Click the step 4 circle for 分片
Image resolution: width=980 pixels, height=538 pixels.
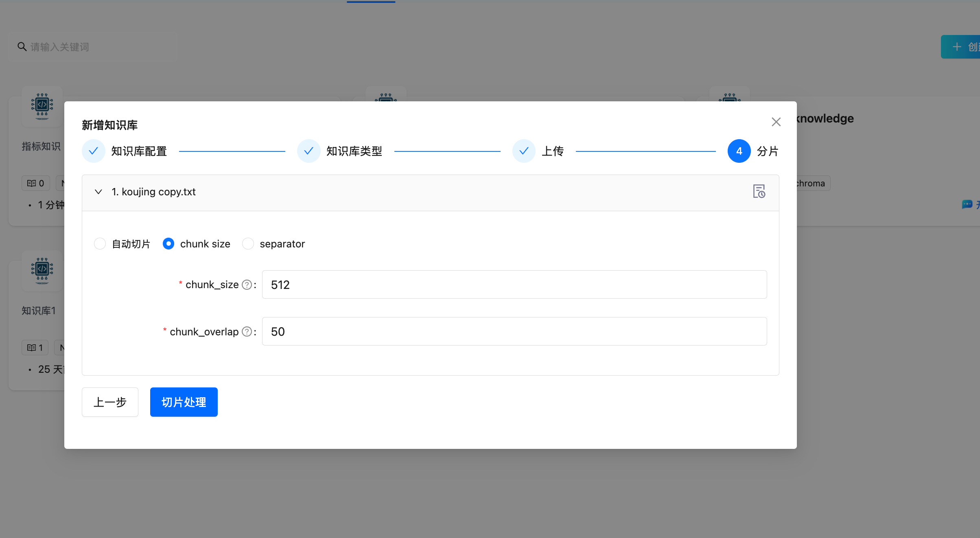pyautogui.click(x=739, y=151)
